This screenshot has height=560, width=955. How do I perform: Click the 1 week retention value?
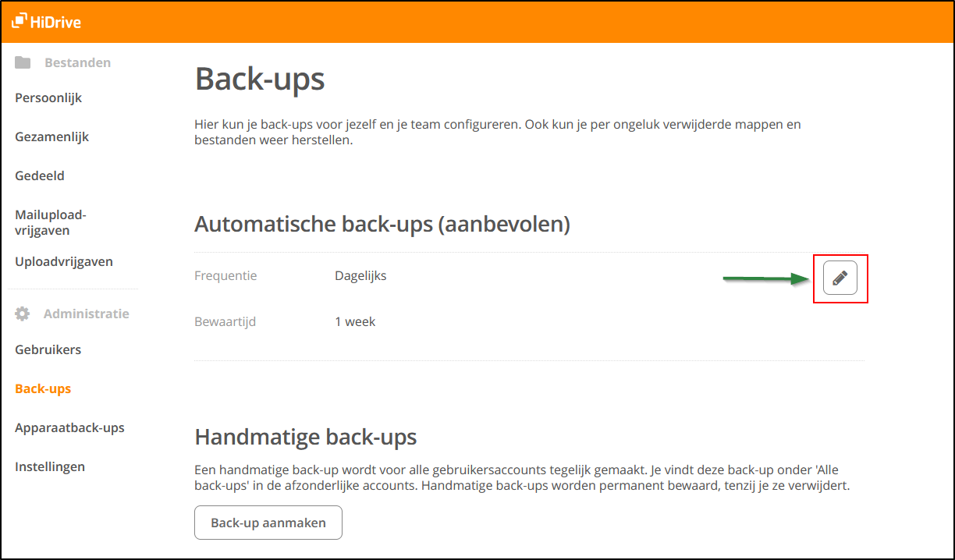click(355, 321)
